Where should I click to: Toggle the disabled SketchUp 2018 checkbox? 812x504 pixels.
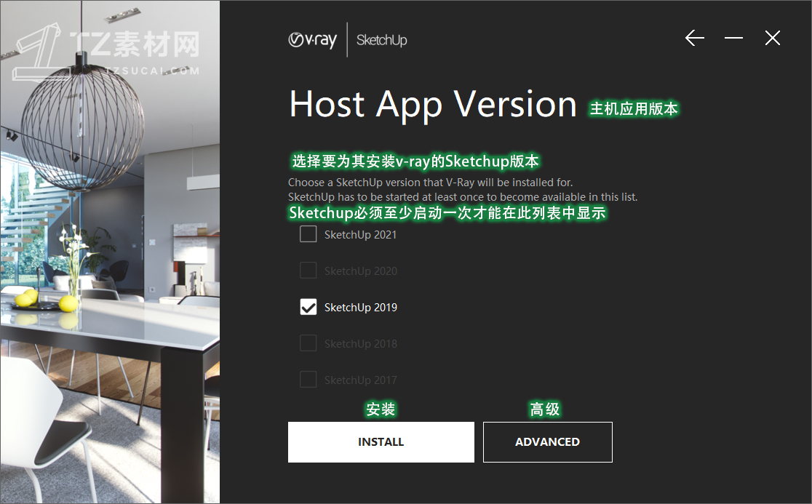pos(308,343)
